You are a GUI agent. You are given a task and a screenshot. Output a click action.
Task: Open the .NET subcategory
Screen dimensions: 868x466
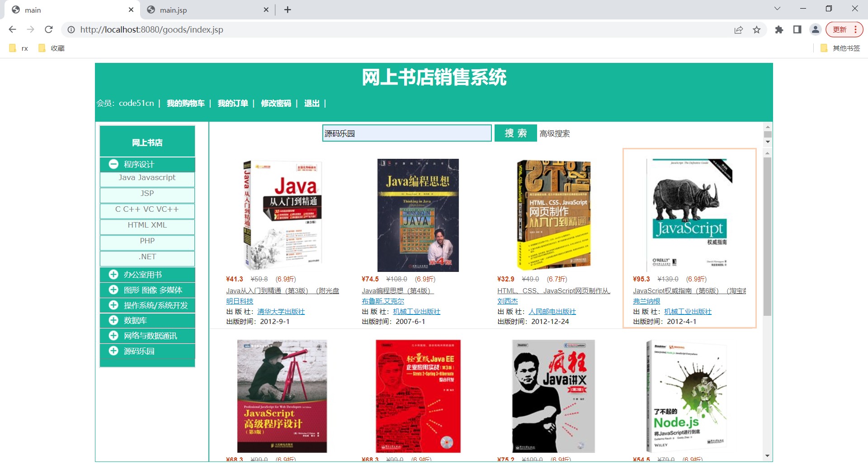pyautogui.click(x=147, y=257)
